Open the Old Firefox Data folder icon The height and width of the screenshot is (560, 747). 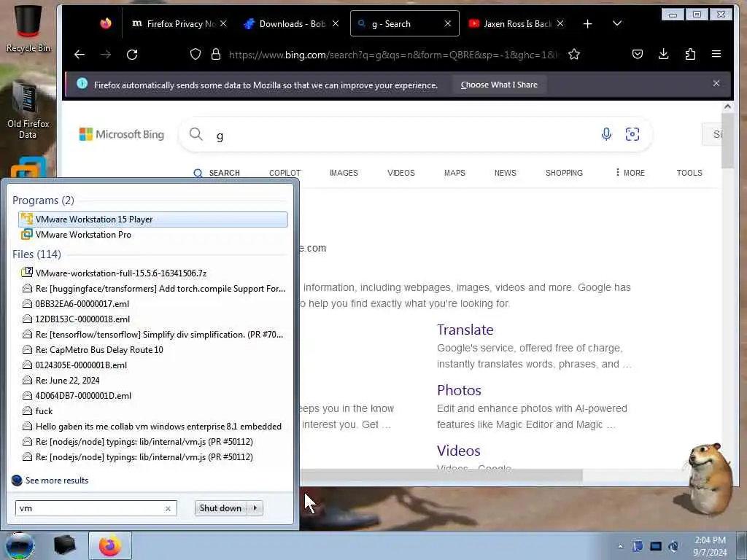coord(28,109)
